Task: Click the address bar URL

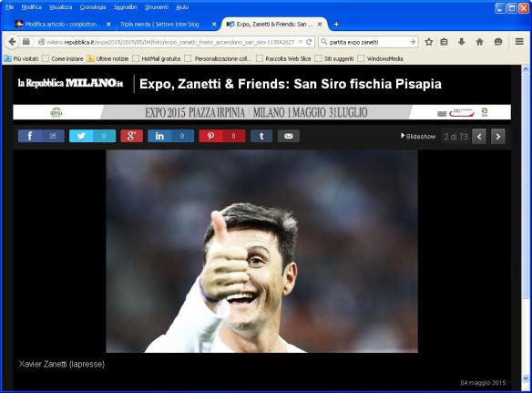Action: click(x=170, y=42)
